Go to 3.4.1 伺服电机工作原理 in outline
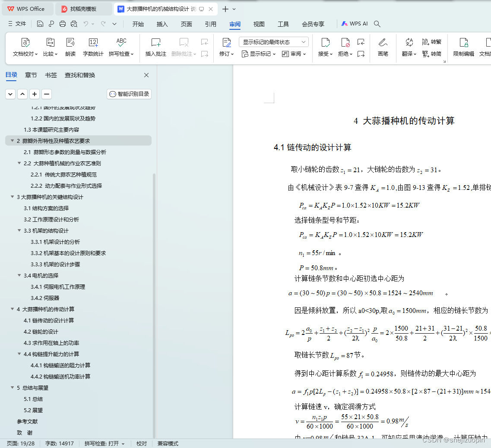Image resolution: width=491 pixels, height=448 pixels. coord(58,287)
